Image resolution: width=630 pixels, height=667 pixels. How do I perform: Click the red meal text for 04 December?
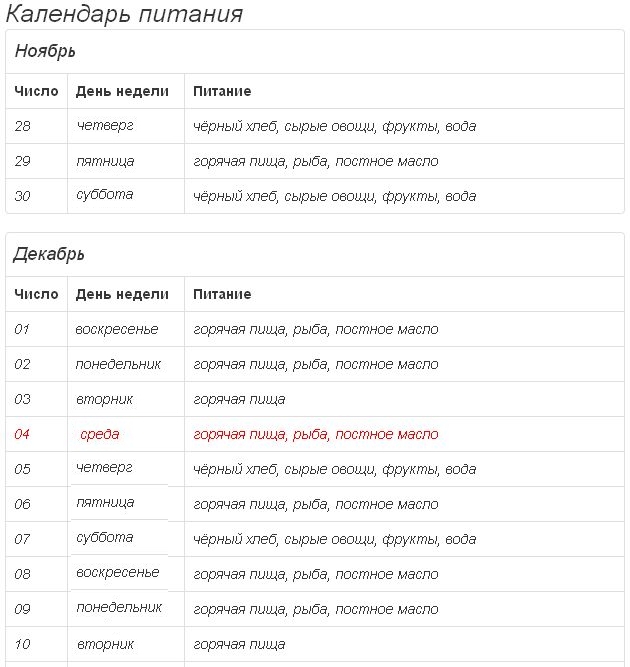coord(315,434)
